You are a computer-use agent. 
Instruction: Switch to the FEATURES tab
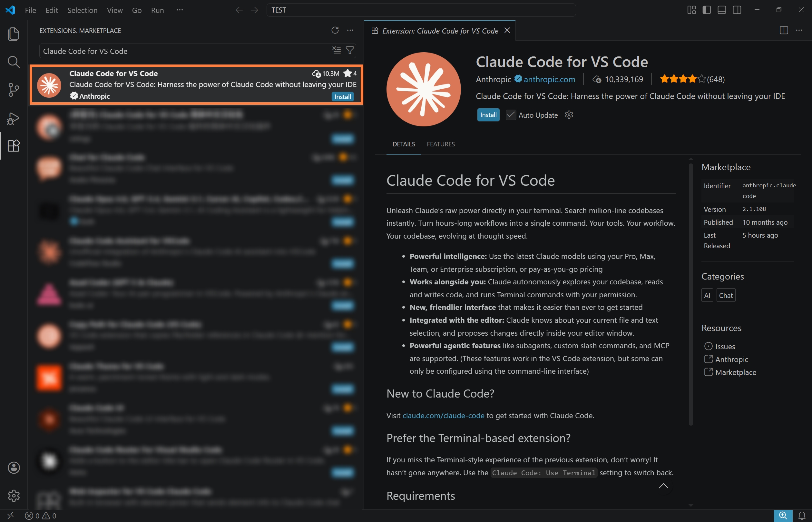[x=441, y=144]
